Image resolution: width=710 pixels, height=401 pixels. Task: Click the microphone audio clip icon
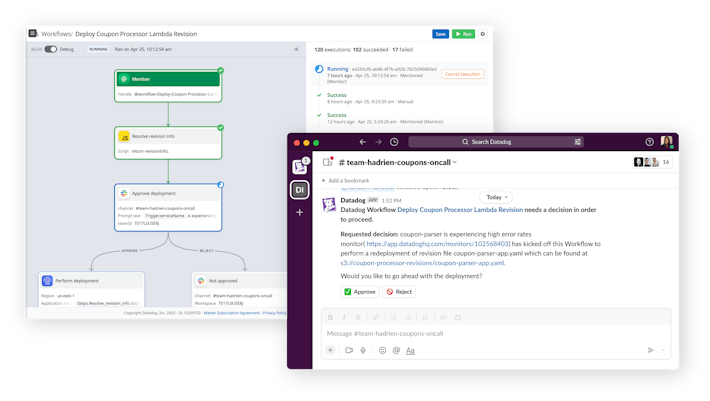pyautogui.click(x=365, y=350)
